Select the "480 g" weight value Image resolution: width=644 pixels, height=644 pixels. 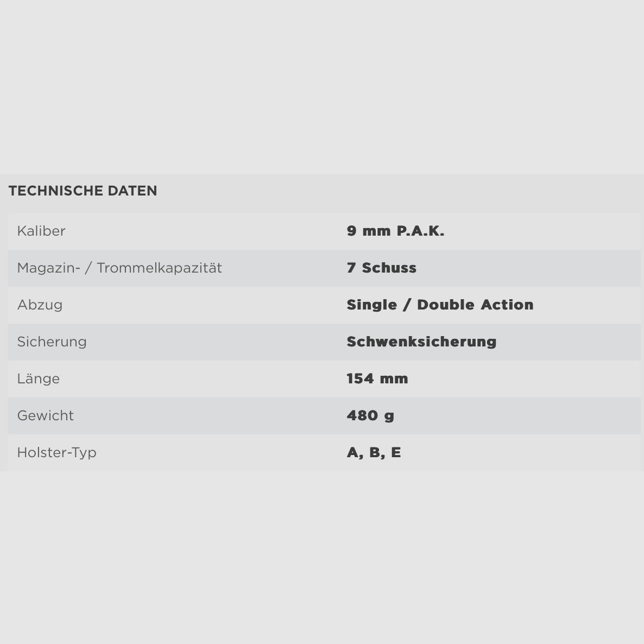point(370,416)
